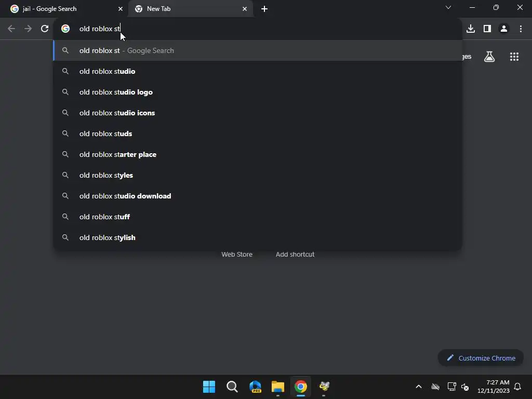
Task: Choose the 'old roblox studio' suggestion
Action: pos(258,71)
